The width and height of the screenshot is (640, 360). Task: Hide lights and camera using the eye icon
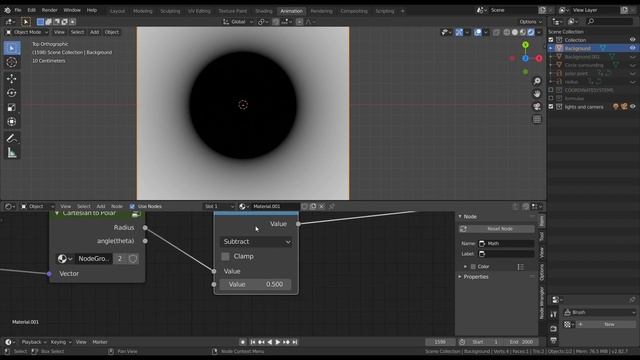(x=633, y=107)
